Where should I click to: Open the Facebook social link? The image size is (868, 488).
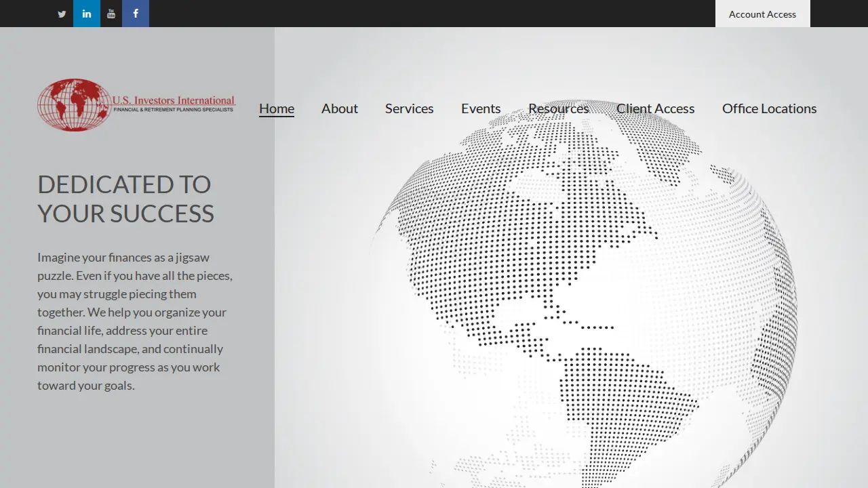coord(136,14)
